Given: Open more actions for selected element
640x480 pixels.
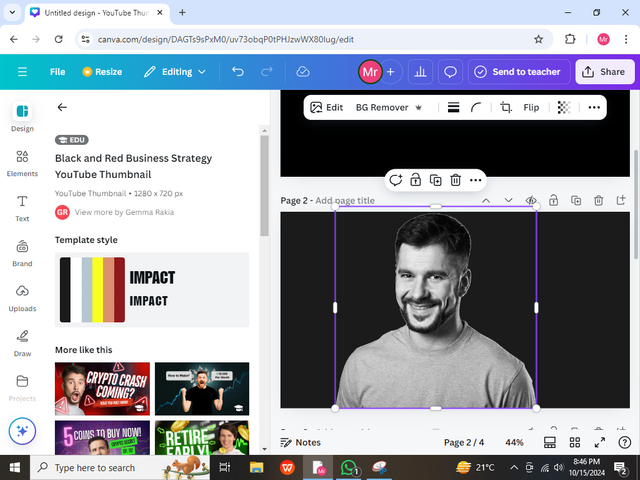Looking at the screenshot, I should 476,180.
